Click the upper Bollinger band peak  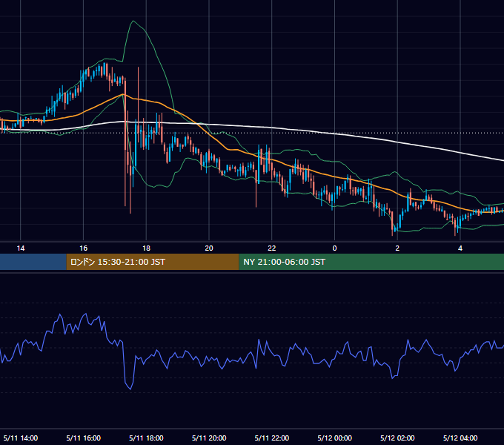click(x=133, y=22)
